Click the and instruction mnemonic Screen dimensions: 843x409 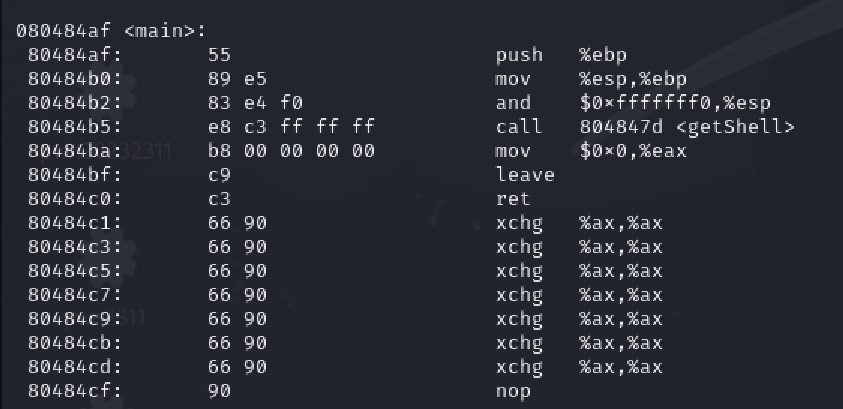pos(512,103)
